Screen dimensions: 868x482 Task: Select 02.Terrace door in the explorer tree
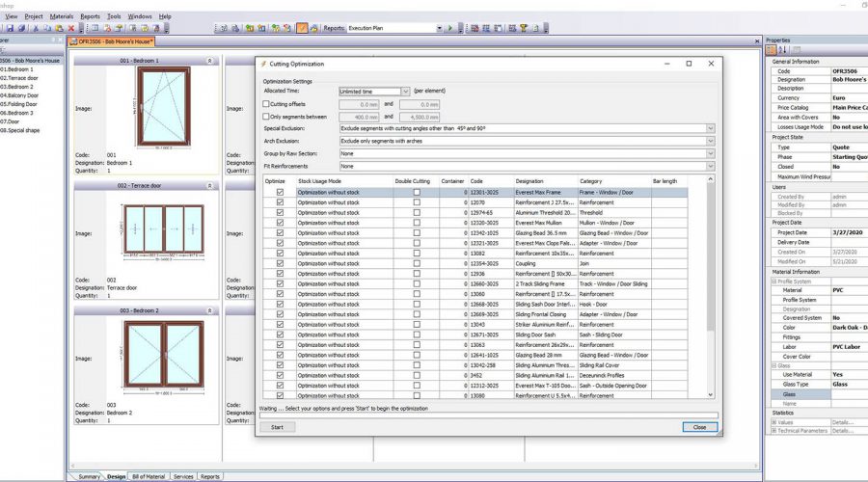pyautogui.click(x=19, y=79)
